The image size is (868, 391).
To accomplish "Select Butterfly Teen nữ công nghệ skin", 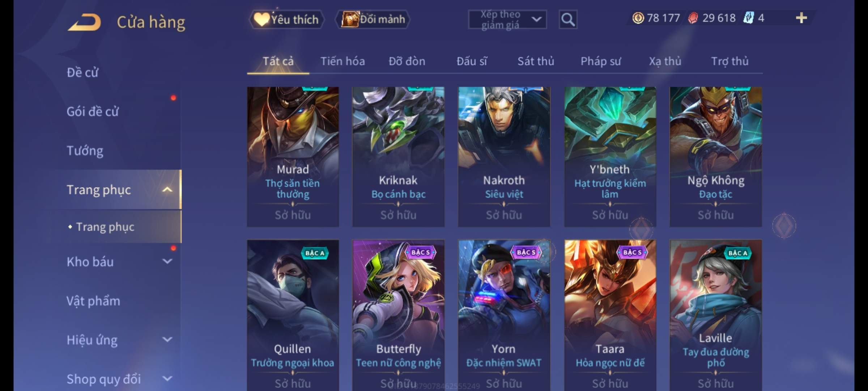I will 398,315.
